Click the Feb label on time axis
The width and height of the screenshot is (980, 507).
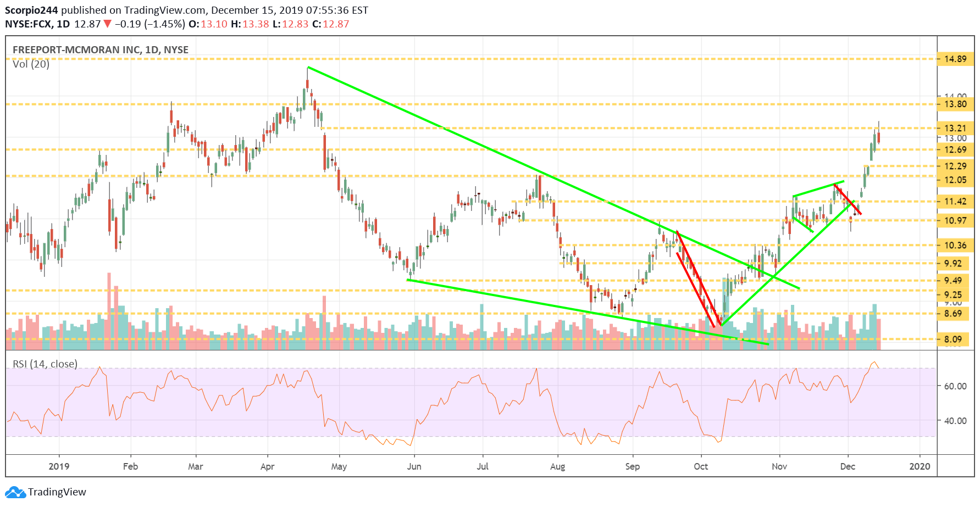click(130, 466)
